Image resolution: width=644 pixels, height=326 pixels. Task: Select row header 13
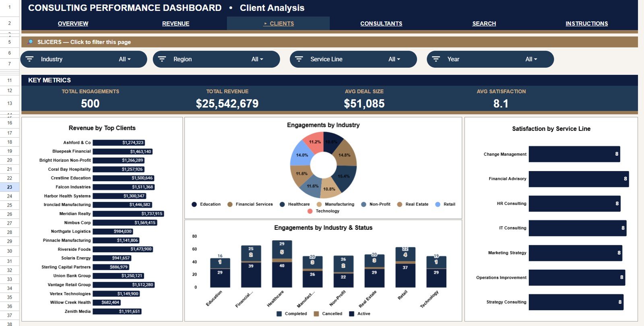(10, 103)
